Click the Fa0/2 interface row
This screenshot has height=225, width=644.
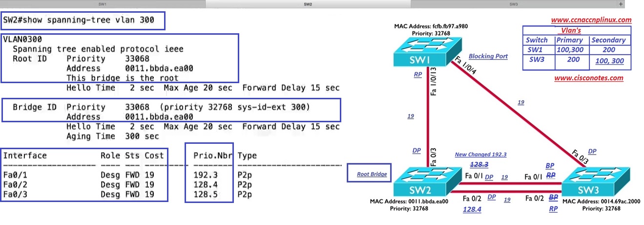coord(127,185)
